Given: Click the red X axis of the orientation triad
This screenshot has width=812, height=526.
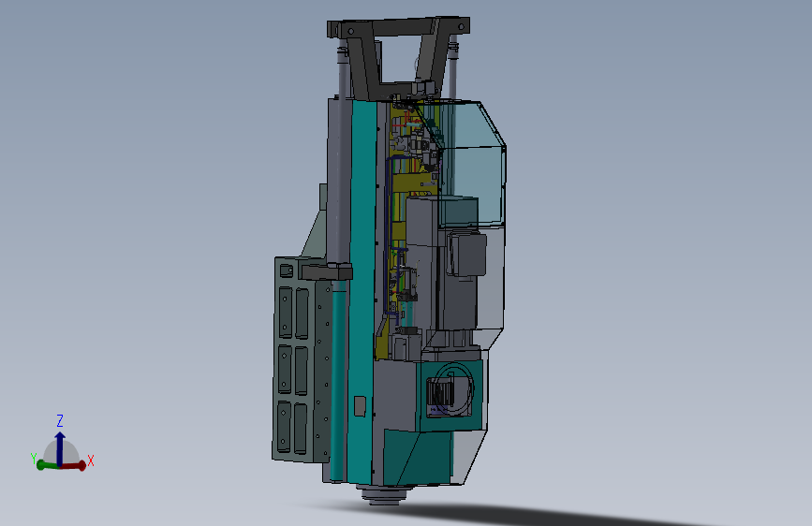Looking at the screenshot, I should (74, 465).
